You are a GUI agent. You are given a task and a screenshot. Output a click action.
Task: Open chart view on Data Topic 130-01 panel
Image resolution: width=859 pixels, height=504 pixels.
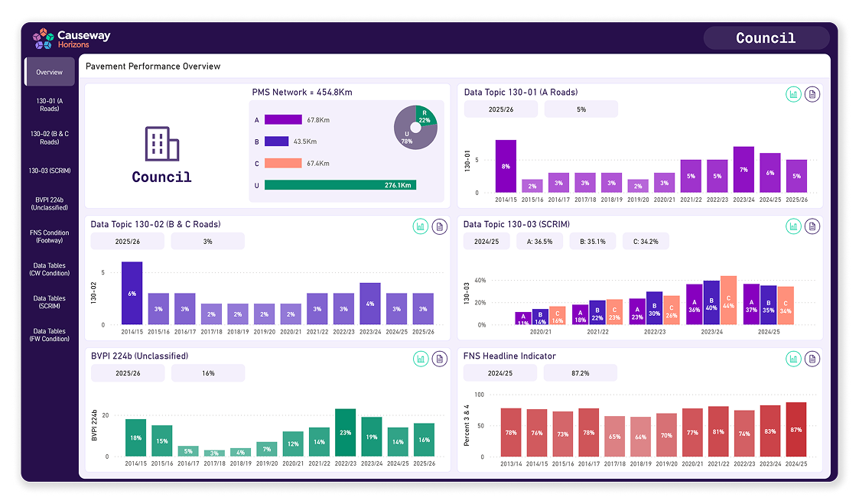[792, 93]
